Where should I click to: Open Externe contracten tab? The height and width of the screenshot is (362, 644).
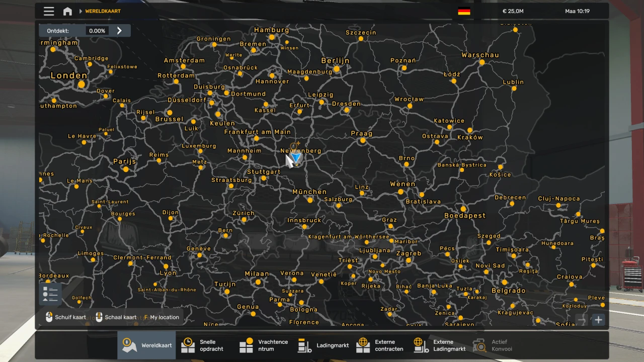pyautogui.click(x=381, y=345)
